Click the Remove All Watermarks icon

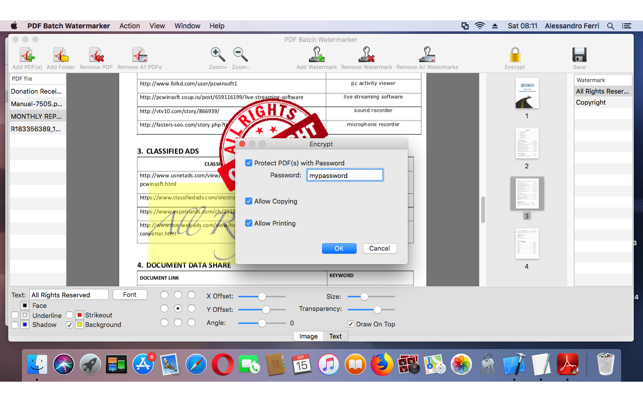(x=427, y=55)
